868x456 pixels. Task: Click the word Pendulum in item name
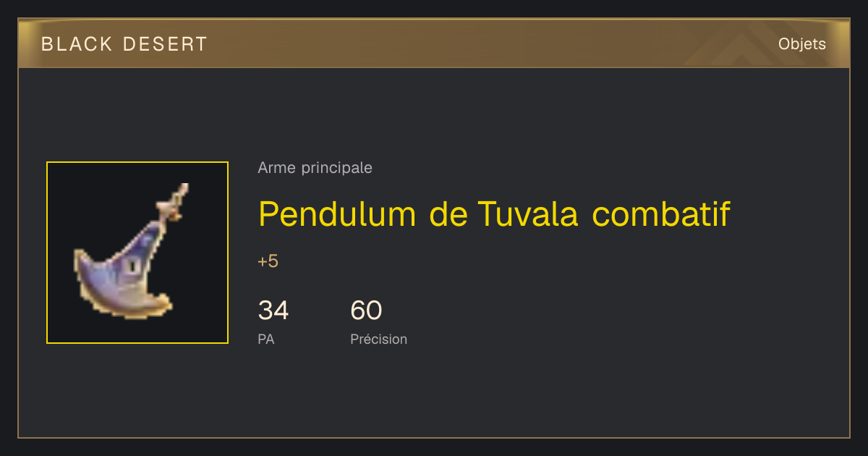coord(337,214)
